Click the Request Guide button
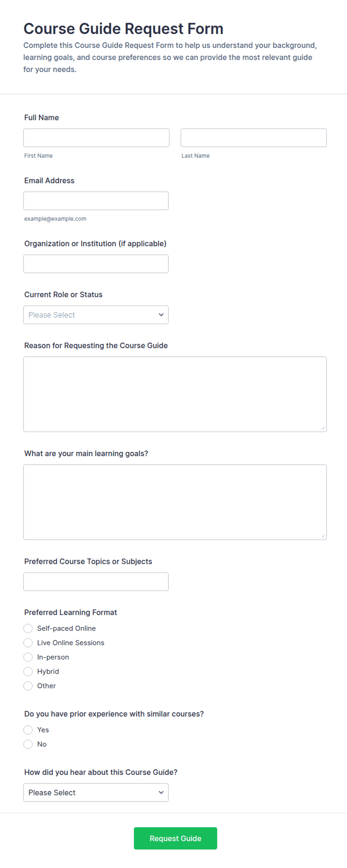 175,838
